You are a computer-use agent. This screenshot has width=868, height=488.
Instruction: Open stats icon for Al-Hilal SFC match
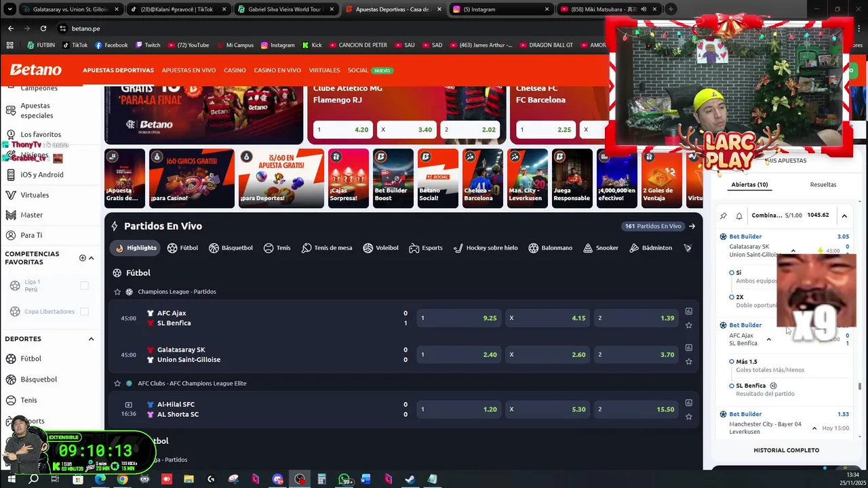(x=688, y=403)
